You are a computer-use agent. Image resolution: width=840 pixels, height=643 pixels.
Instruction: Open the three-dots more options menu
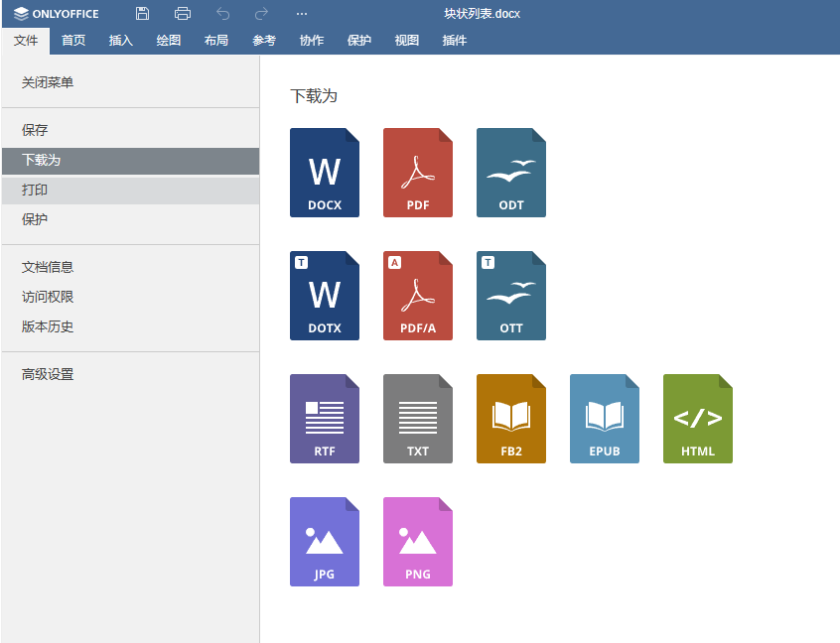pos(302,14)
